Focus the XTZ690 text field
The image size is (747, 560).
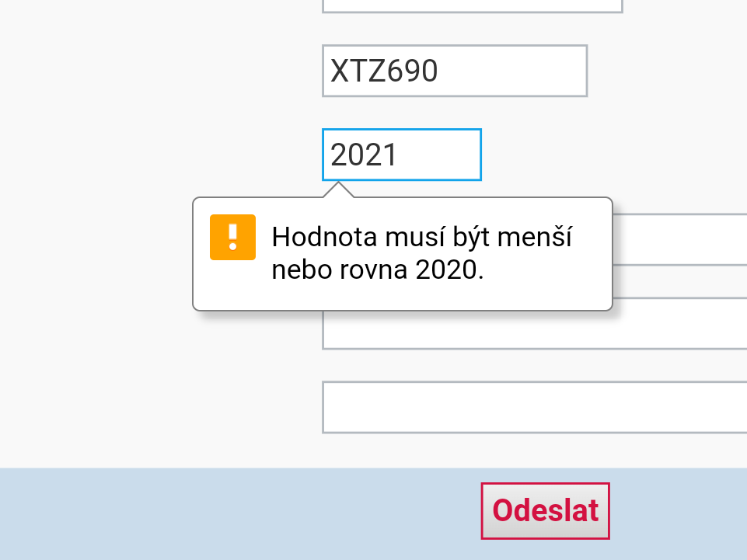(x=454, y=71)
